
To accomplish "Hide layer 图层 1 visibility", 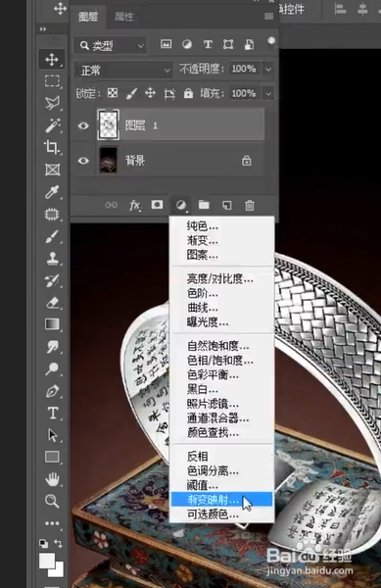I will click(x=83, y=125).
